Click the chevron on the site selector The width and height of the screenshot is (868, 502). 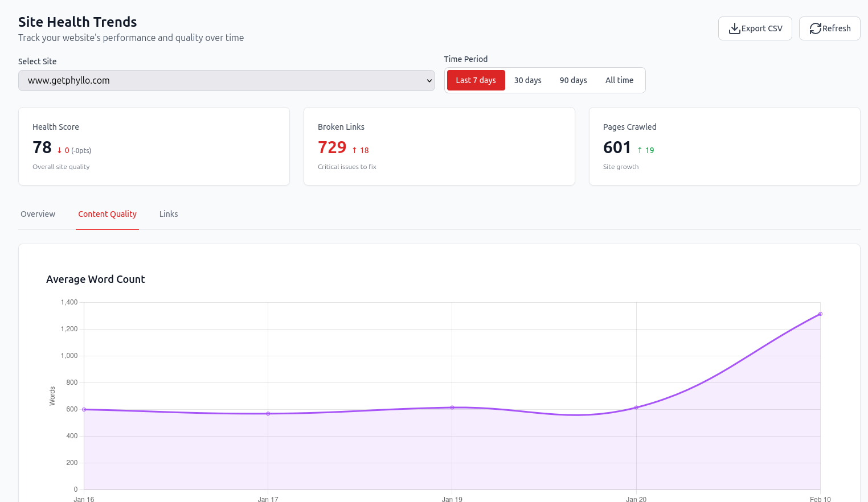[430, 80]
